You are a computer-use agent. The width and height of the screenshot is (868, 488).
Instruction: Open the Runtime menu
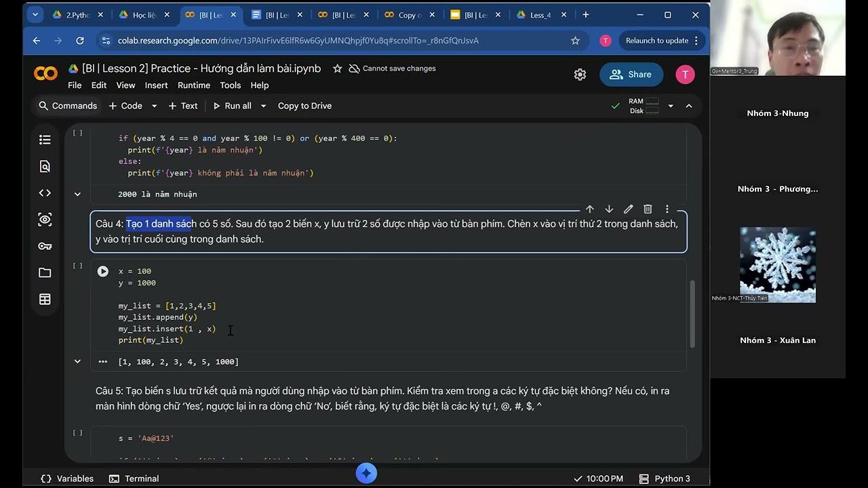pyautogui.click(x=194, y=85)
